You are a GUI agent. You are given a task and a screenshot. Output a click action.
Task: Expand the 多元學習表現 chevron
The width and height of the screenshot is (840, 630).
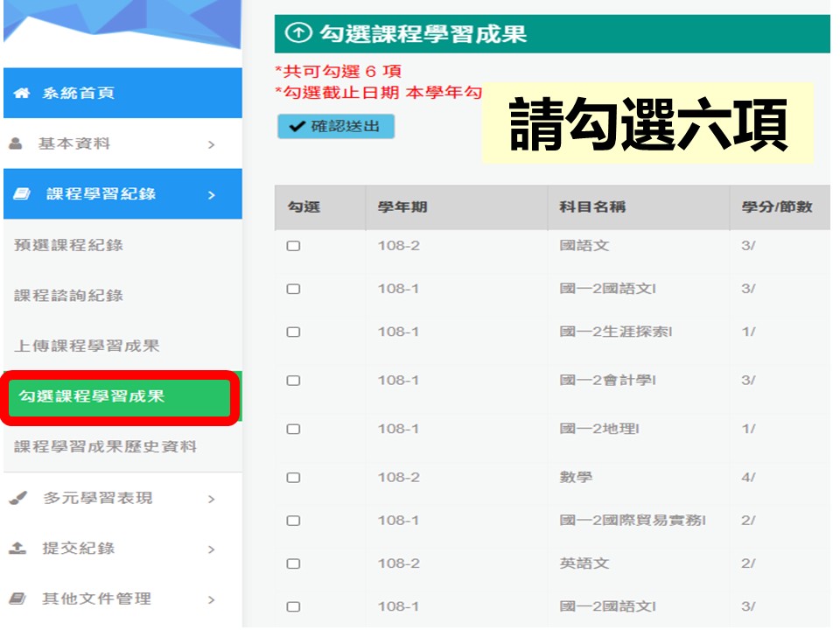pyautogui.click(x=212, y=500)
